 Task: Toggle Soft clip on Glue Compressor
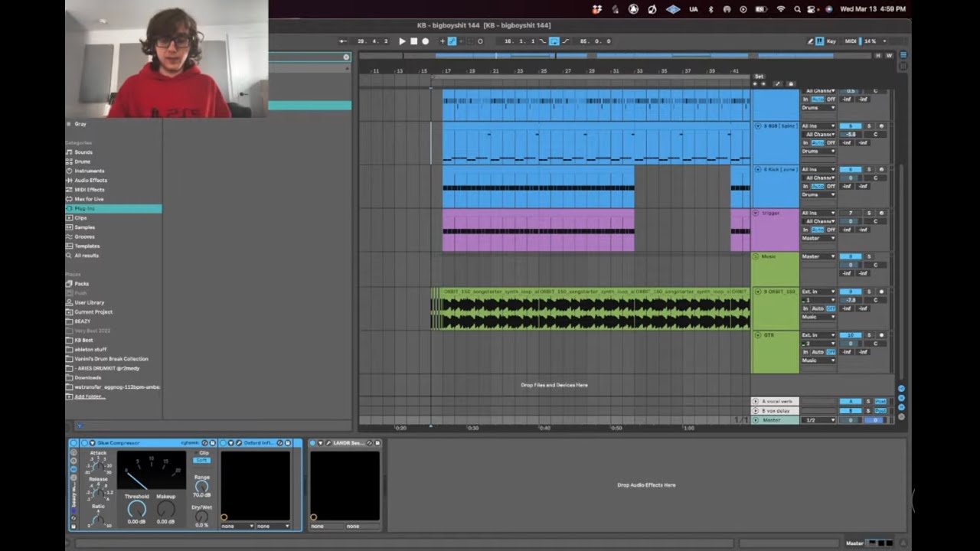(202, 460)
